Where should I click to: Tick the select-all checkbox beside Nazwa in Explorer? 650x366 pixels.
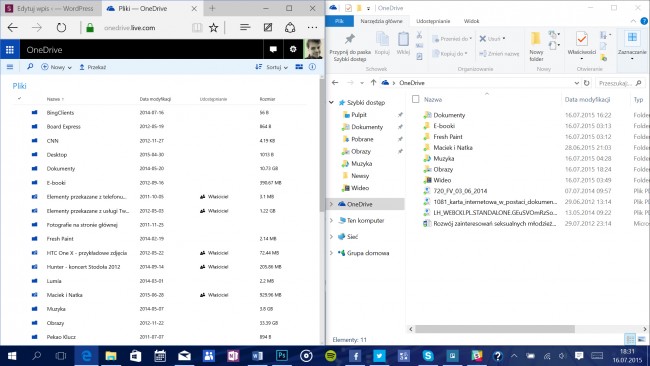[x=415, y=99]
